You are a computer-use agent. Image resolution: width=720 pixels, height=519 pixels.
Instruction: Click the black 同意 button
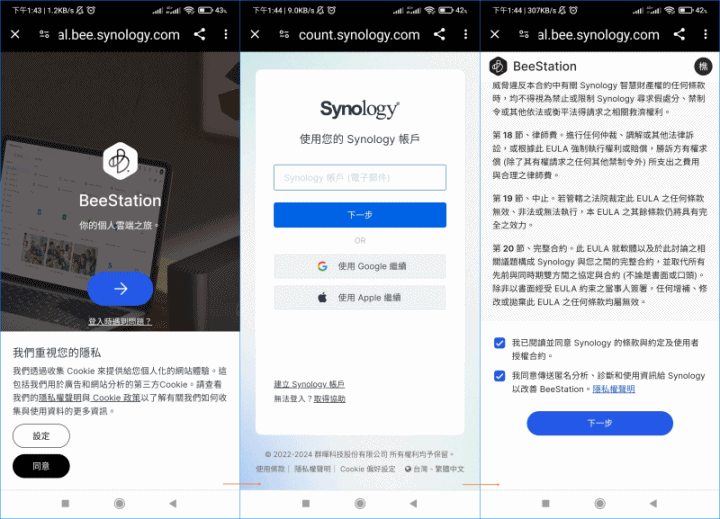click(41, 466)
